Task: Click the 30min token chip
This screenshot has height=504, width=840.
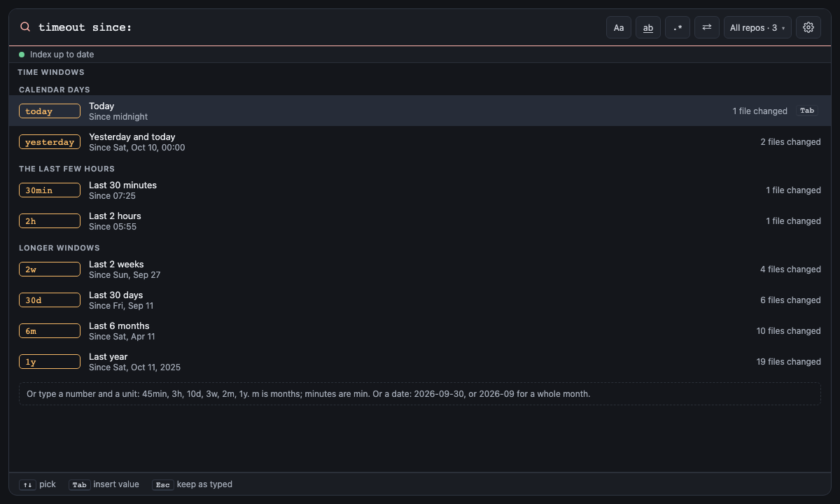Action: [50, 190]
